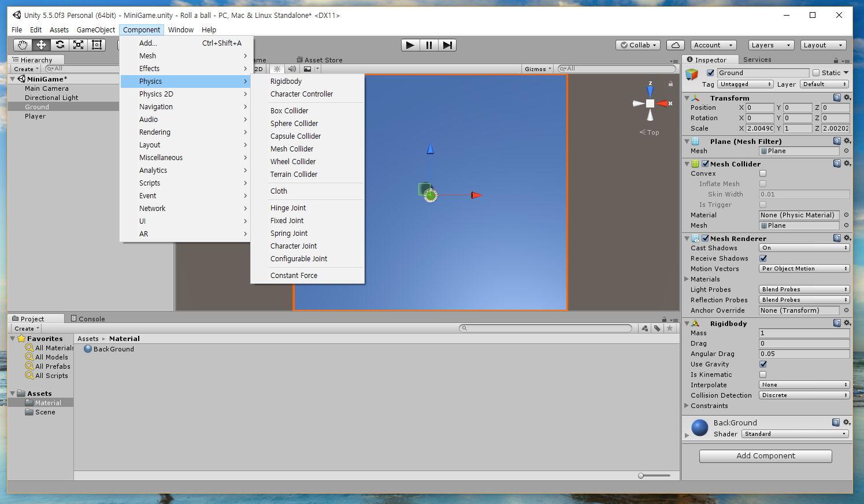Image resolution: width=864 pixels, height=504 pixels.
Task: Check the Is Kinematic checkbox
Action: point(762,375)
